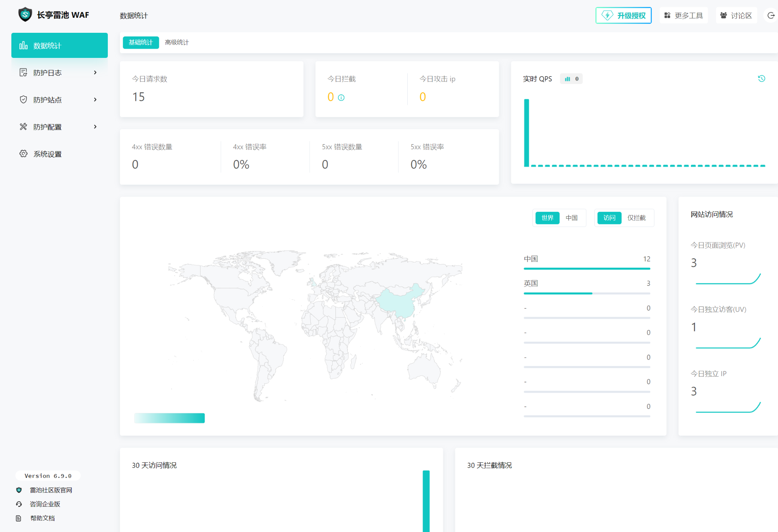Screen dimensions: 778x532
Task: Click the 系统设置 gear icon in sidebar
Action: click(x=24, y=154)
